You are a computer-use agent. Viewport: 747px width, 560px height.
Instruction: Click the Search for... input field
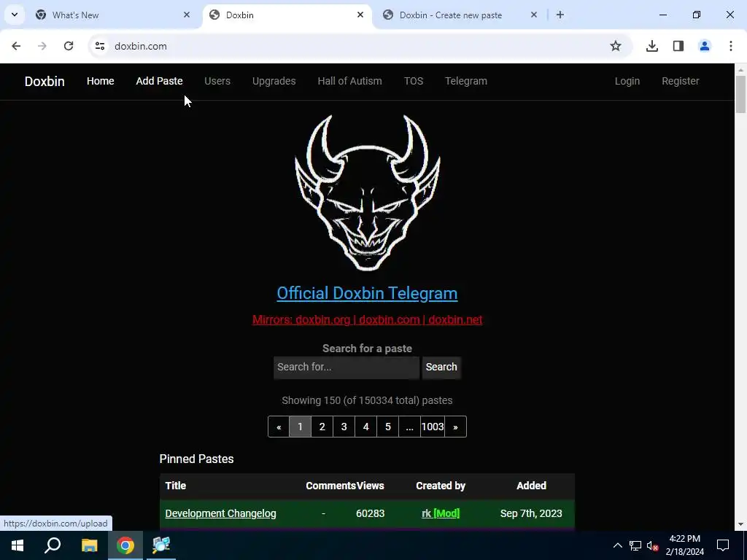347,367
